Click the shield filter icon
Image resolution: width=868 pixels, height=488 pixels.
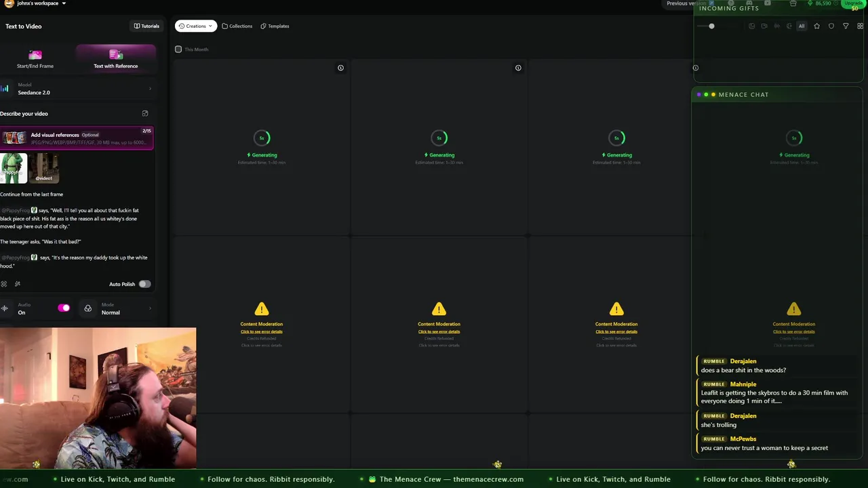[831, 26]
